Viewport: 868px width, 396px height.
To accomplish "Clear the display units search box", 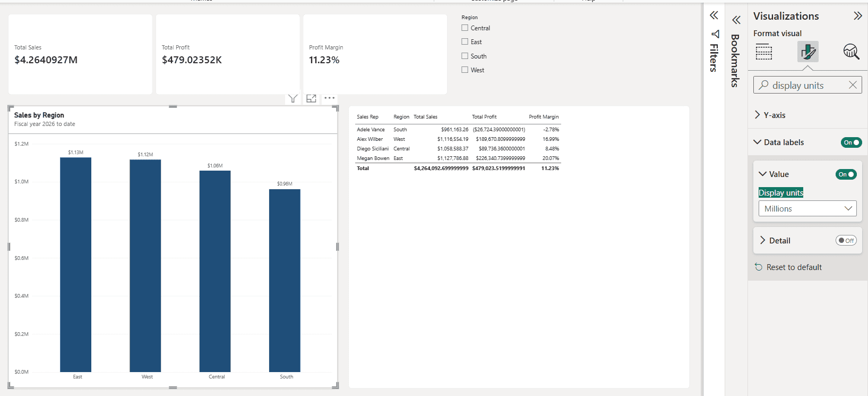I will pyautogui.click(x=853, y=85).
